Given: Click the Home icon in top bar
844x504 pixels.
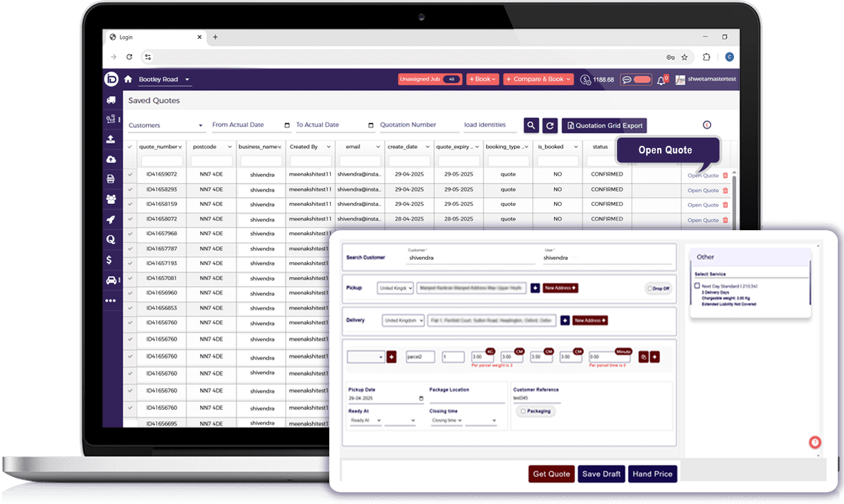Looking at the screenshot, I should [x=128, y=80].
